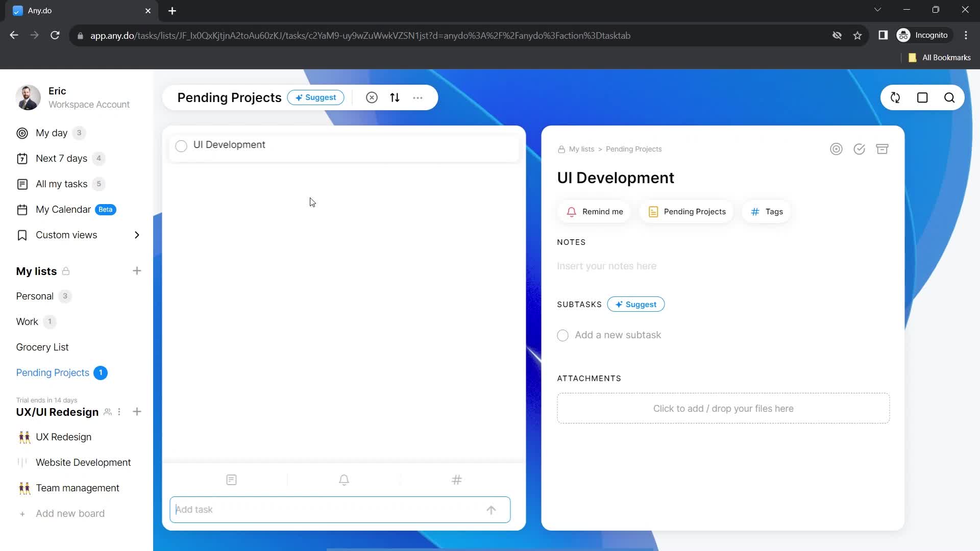Click the note/description icon in task bar
Screen dimensions: 980x551
tap(232, 480)
